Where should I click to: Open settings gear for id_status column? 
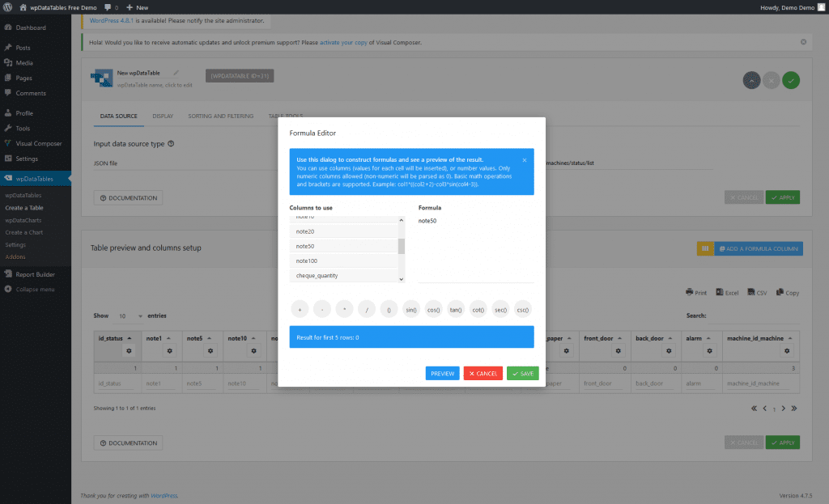click(x=129, y=351)
